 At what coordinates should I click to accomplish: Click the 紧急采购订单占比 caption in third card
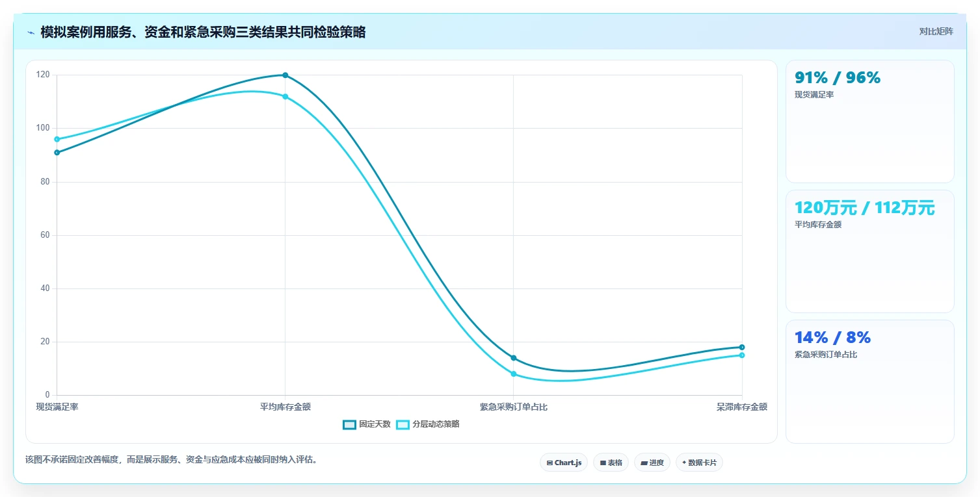[826, 355]
